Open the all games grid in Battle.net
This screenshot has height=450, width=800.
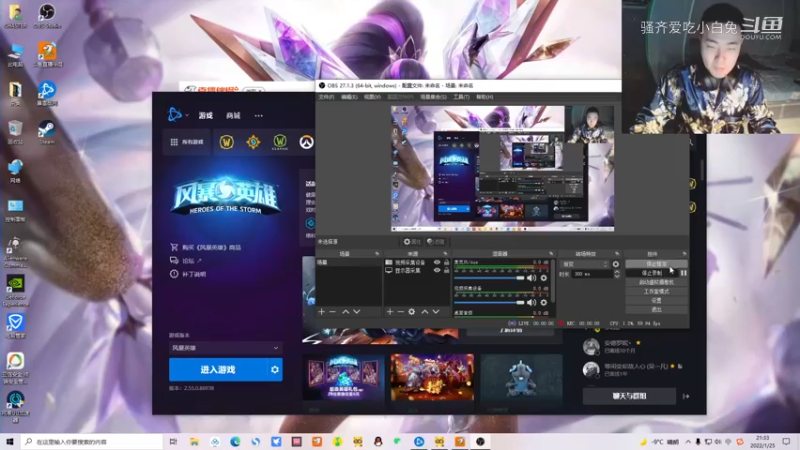click(187, 142)
